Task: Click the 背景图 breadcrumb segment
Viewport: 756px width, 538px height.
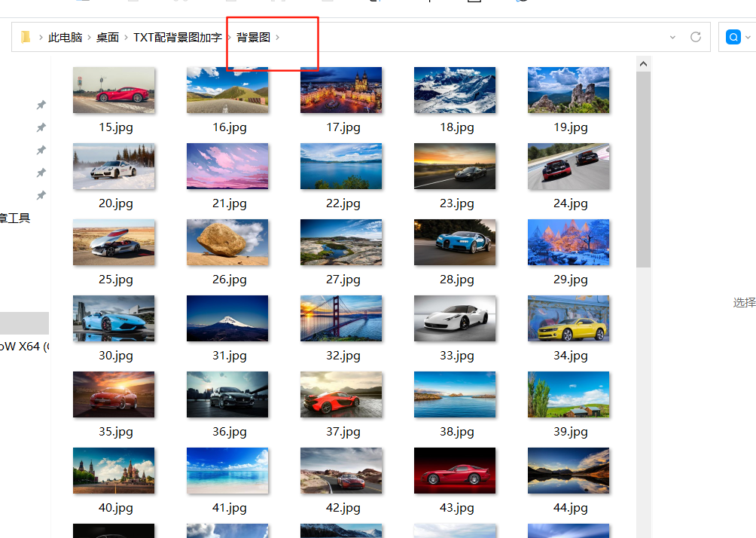Action: pyautogui.click(x=253, y=37)
